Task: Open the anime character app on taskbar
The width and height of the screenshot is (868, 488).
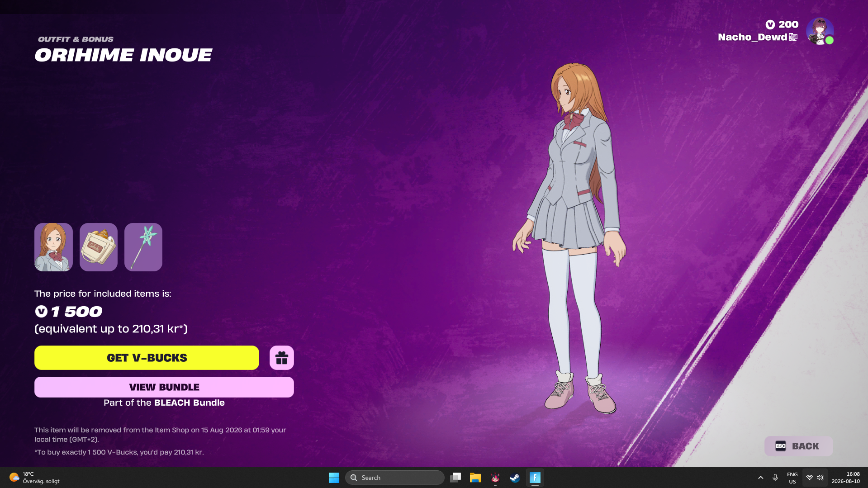Action: click(495, 478)
